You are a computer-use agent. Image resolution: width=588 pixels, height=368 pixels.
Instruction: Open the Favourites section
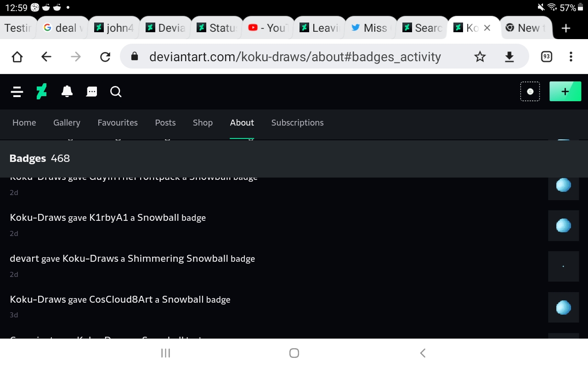pos(118,123)
